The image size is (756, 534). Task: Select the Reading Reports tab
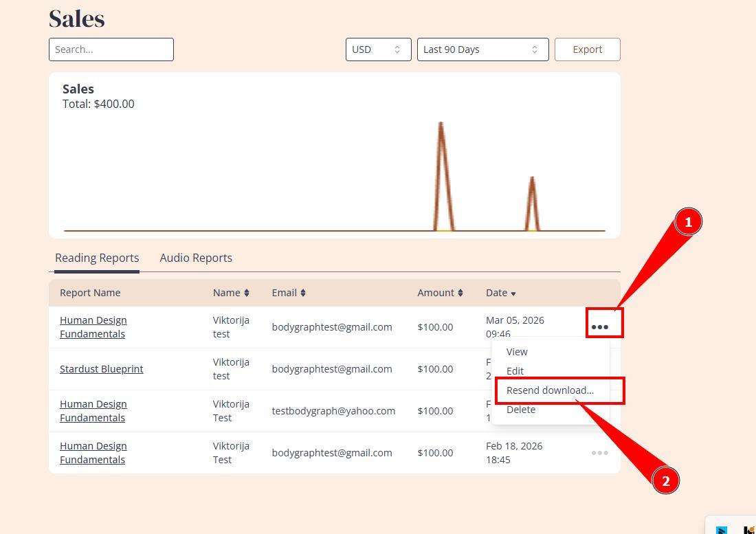click(97, 258)
